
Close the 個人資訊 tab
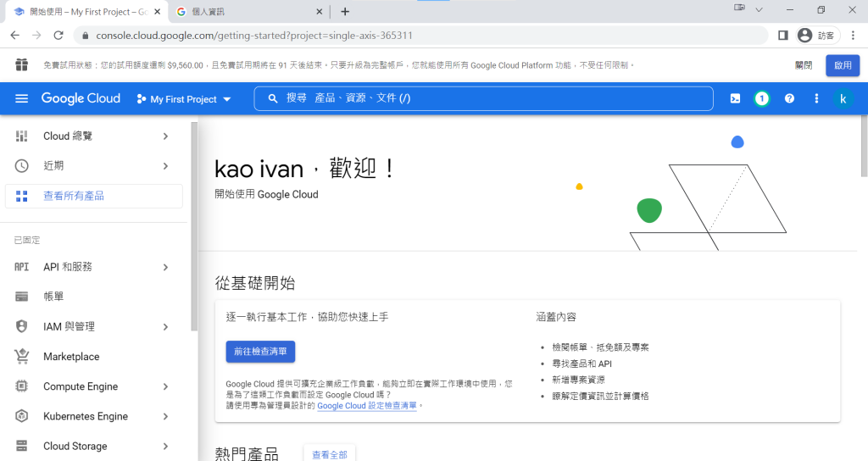(319, 12)
